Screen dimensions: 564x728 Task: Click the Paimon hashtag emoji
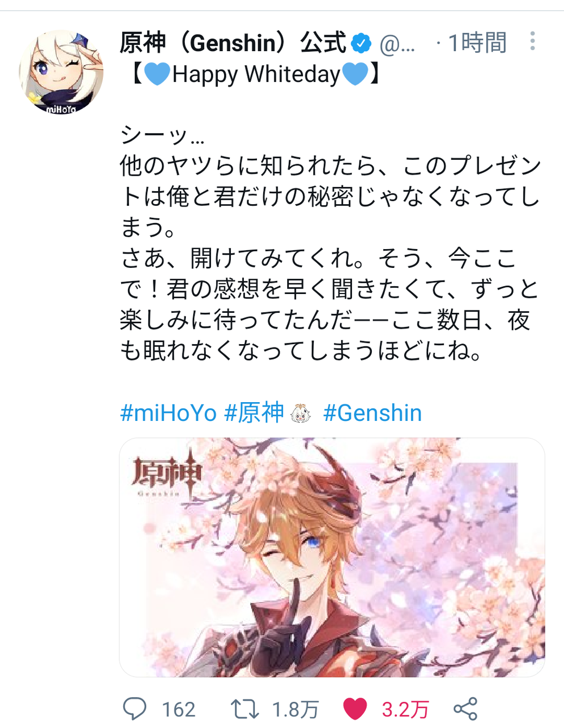point(300,413)
